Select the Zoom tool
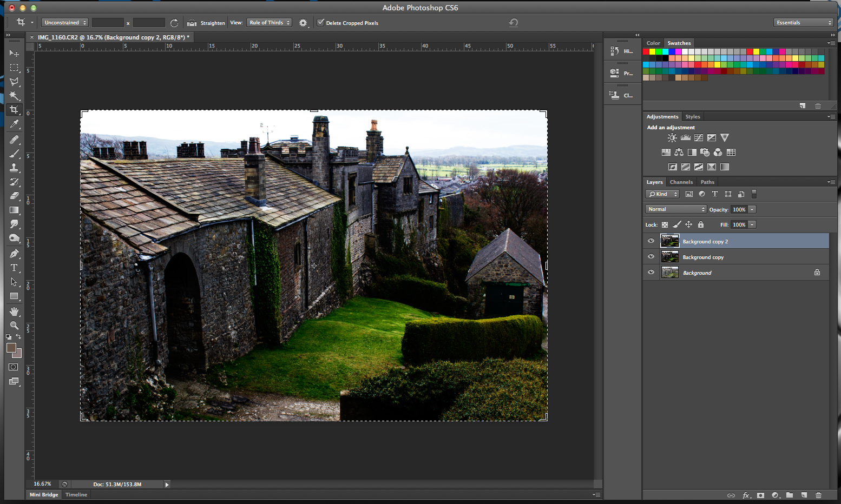Screen dimensions: 841x504 point(14,326)
